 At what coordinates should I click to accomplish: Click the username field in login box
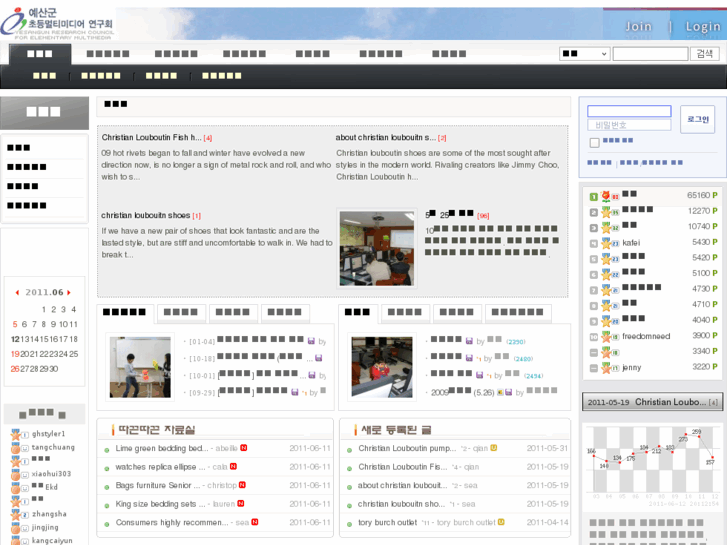pyautogui.click(x=629, y=111)
